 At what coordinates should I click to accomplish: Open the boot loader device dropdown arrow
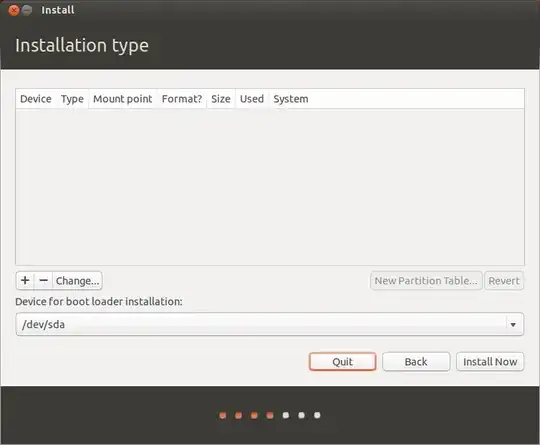point(513,324)
